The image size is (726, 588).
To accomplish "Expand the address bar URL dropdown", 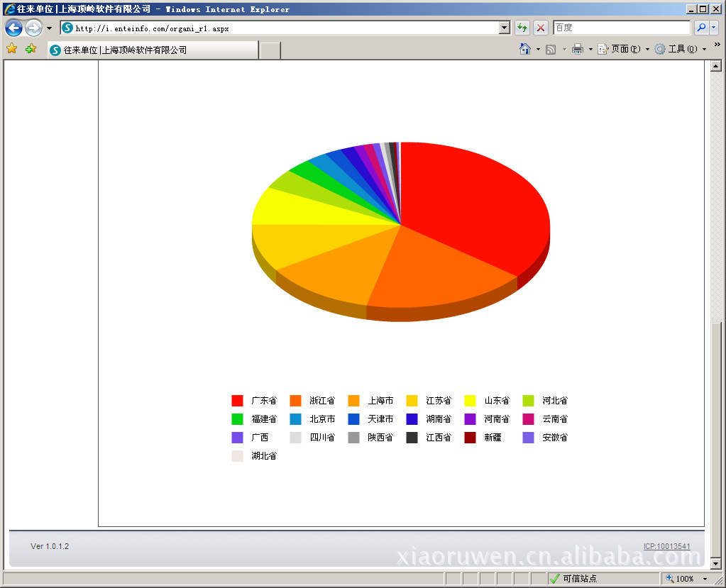I will (x=505, y=28).
